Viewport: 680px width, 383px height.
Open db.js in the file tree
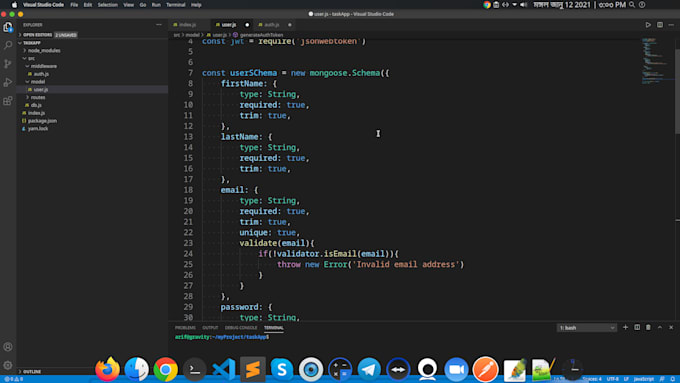(x=36, y=105)
